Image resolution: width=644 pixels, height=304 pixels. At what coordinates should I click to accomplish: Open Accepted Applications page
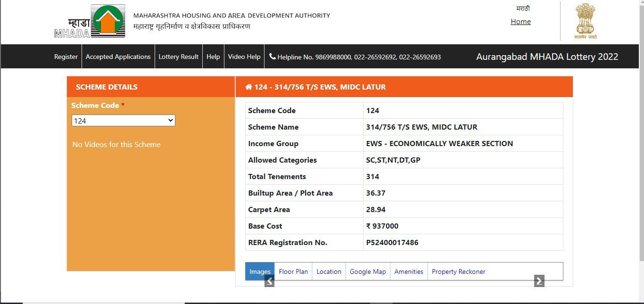118,57
